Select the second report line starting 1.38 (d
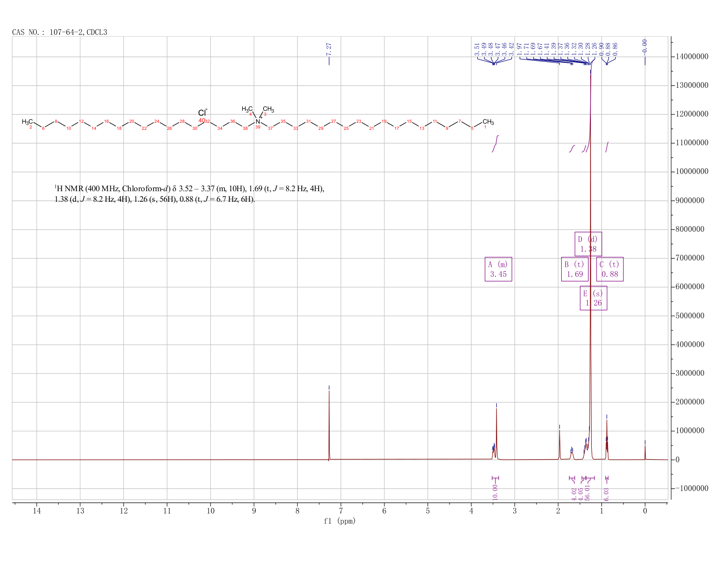 155,199
